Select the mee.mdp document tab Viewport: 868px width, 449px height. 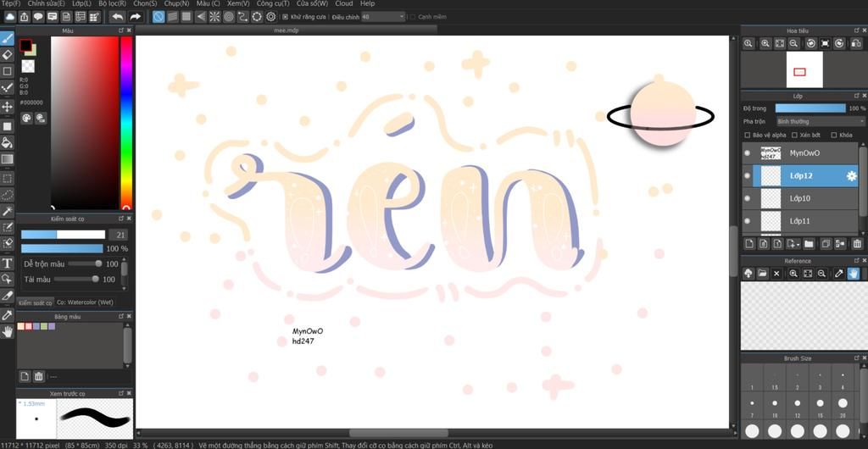(287, 30)
